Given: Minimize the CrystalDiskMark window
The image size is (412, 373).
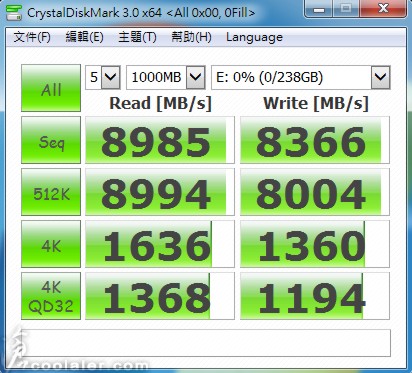Looking at the screenshot, I should (x=319, y=9).
